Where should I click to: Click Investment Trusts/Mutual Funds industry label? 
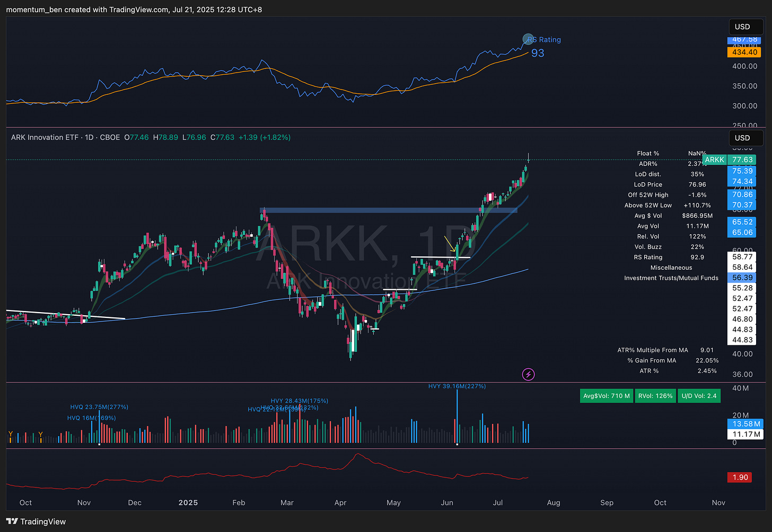tap(671, 278)
